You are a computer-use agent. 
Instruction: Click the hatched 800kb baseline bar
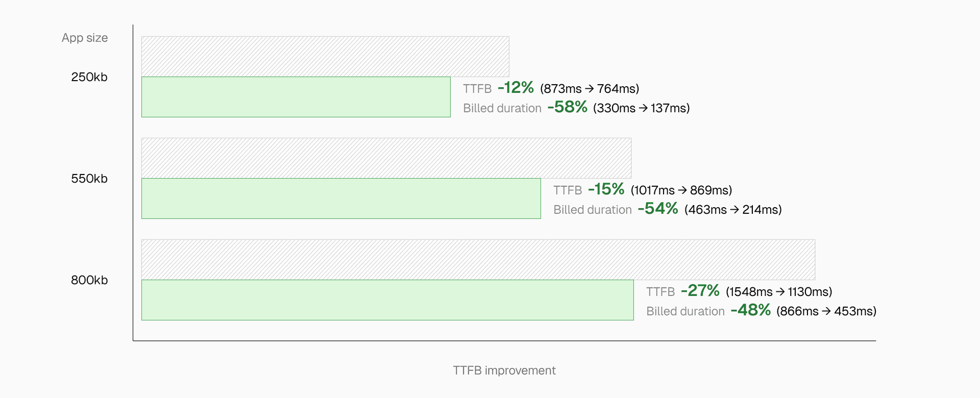point(478,259)
